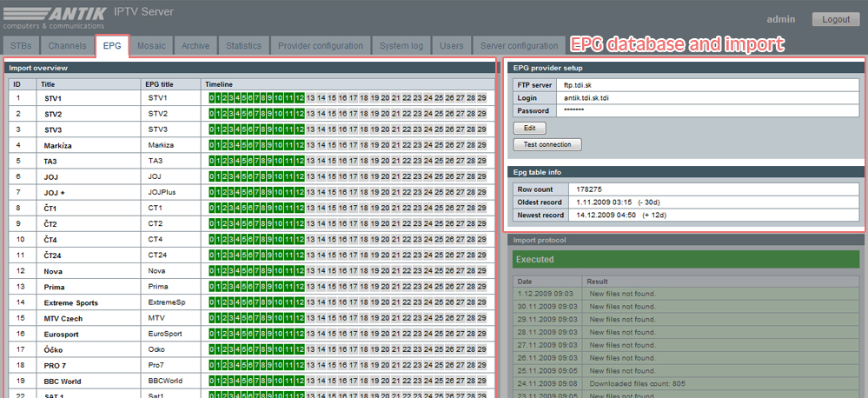Select the STV2 channel title
868x398 pixels.
(53, 114)
